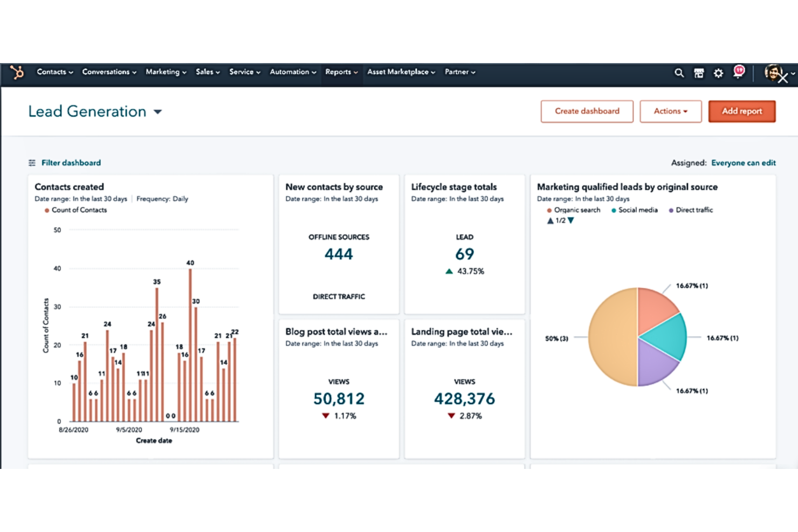
Task: Click the user avatar in the navbar
Action: tap(773, 72)
